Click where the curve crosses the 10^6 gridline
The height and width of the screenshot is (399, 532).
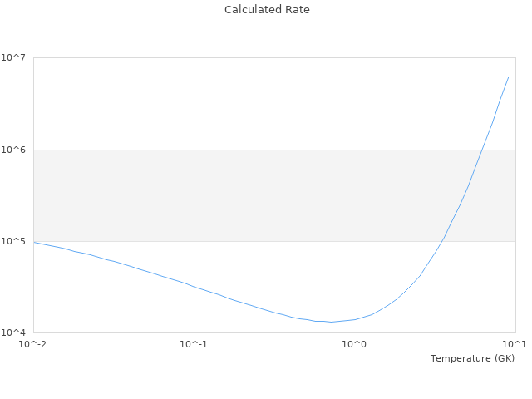coord(481,150)
